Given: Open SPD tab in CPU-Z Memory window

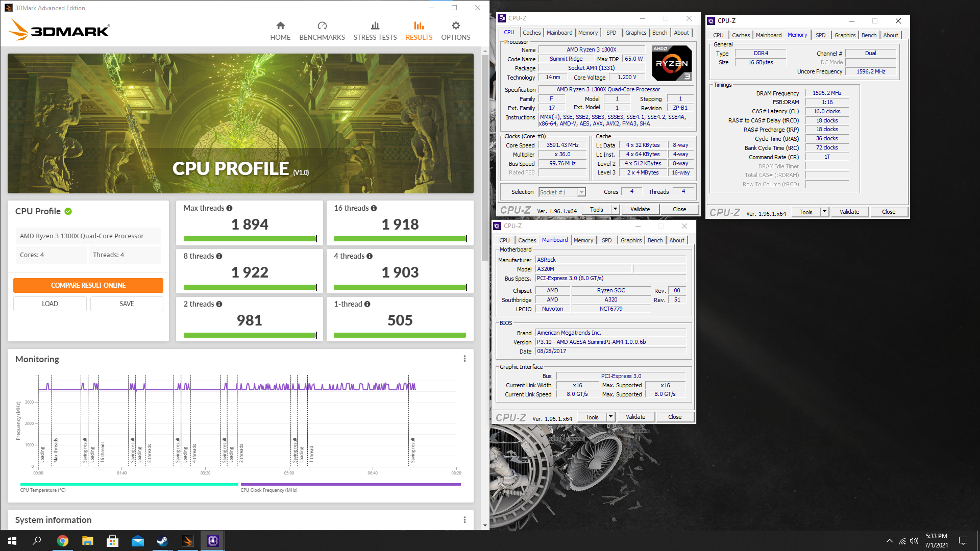Looking at the screenshot, I should [x=820, y=35].
